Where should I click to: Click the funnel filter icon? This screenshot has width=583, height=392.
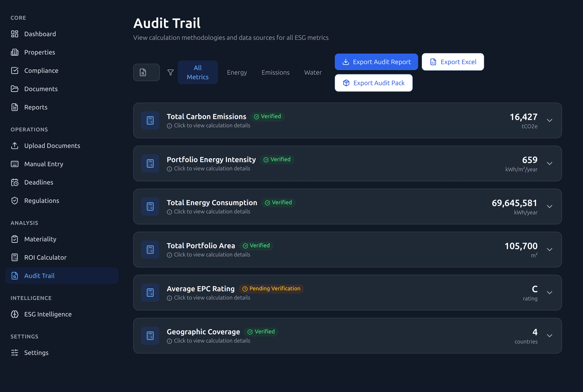171,73
